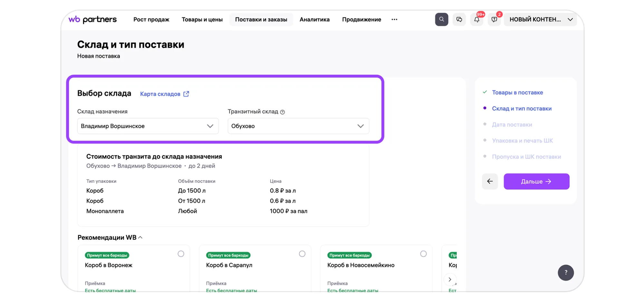Open the Карта складов link
This screenshot has width=644, height=301.
(164, 94)
